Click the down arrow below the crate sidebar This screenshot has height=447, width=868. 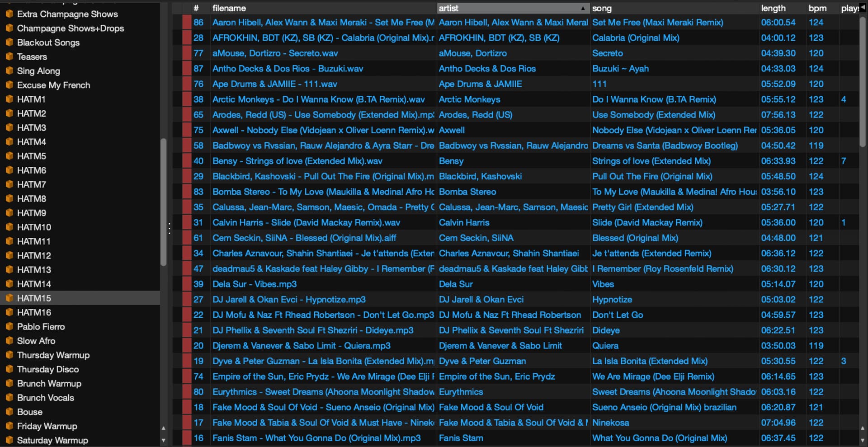[164, 440]
